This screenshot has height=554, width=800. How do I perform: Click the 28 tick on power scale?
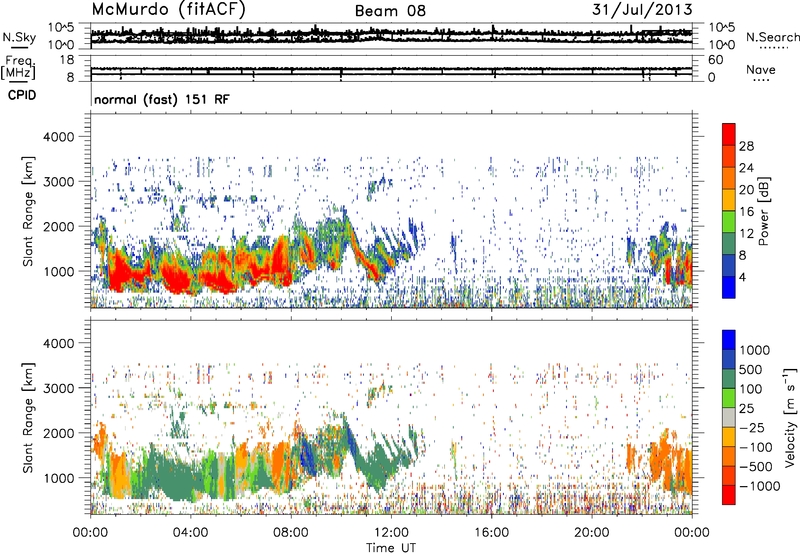[746, 146]
